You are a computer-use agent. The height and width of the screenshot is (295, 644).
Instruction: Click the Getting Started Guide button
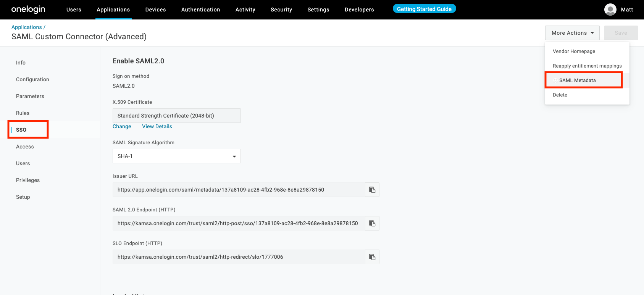[424, 9]
